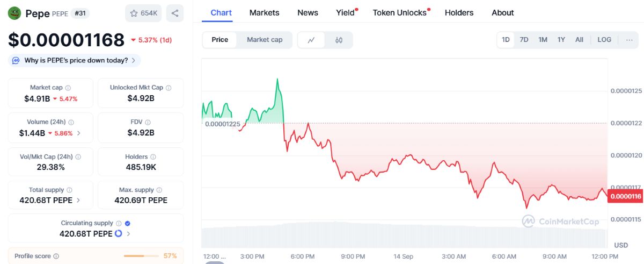
Task: Select the 7D time range
Action: coord(524,40)
